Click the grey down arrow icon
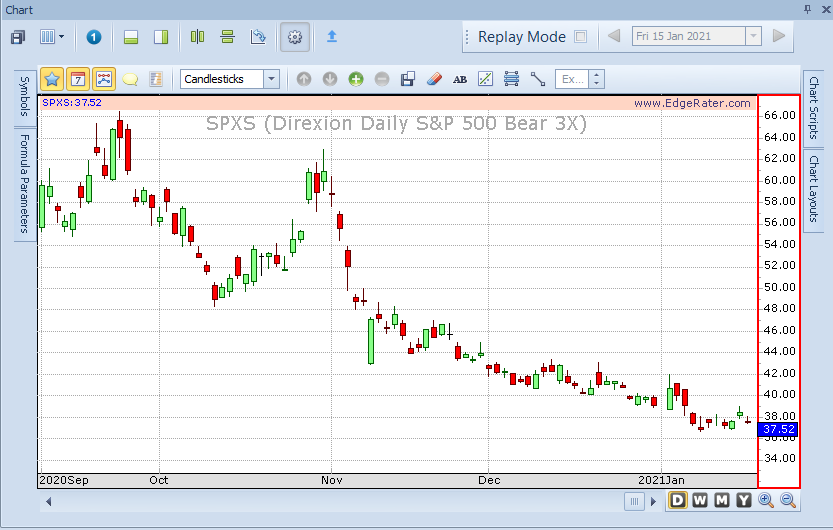This screenshot has height=530, width=833. click(x=330, y=80)
